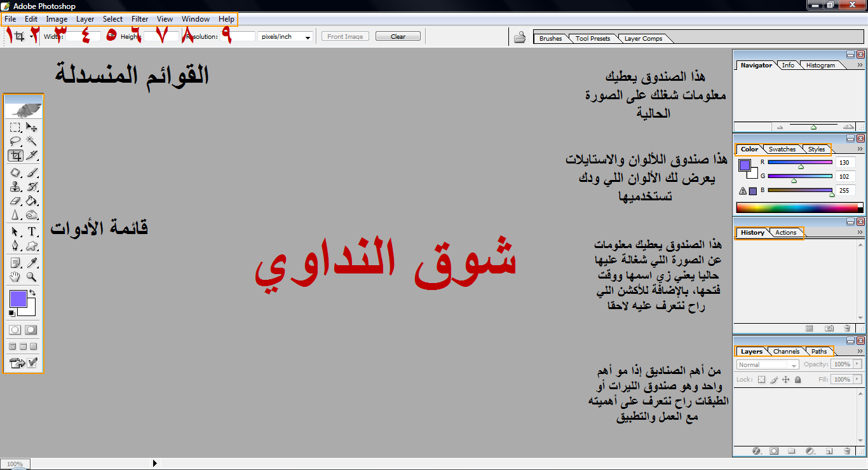
Task: Switch to the Swatches tab
Action: pos(782,149)
